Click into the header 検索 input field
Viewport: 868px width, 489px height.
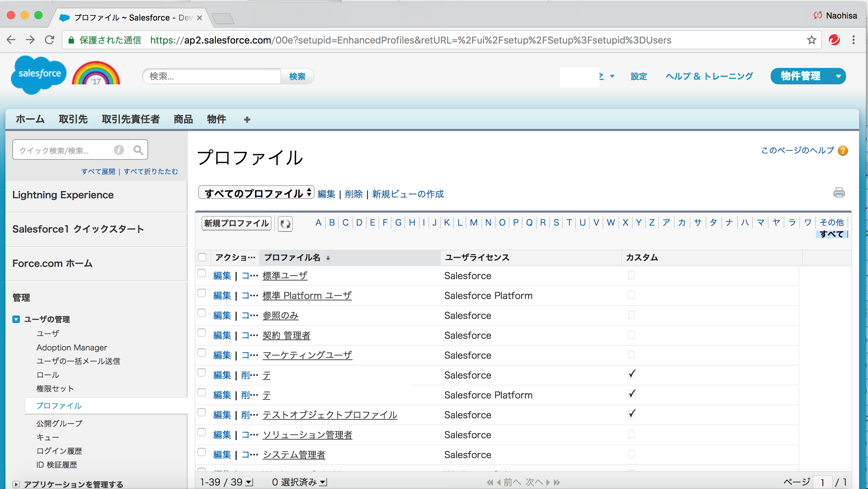(x=212, y=76)
